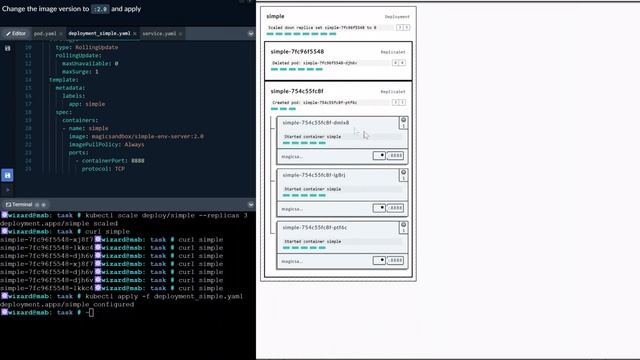Click the 'Deleted pod' event message
The width and height of the screenshot is (640, 360).
pos(315,63)
